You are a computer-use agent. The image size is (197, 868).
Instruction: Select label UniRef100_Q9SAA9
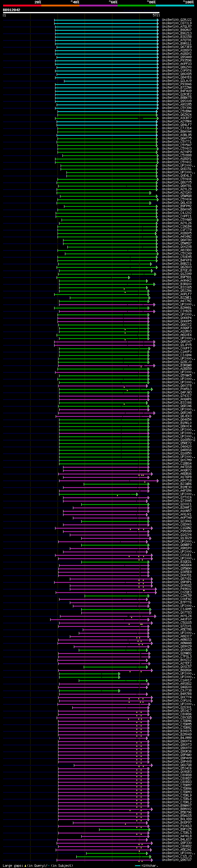tap(177, 57)
